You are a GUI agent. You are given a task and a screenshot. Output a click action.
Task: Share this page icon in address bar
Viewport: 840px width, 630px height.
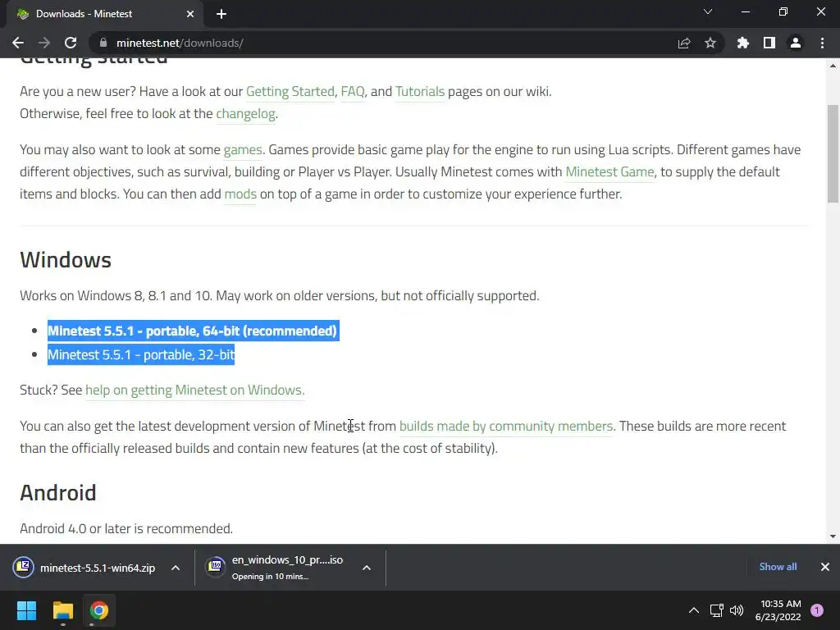tap(684, 43)
